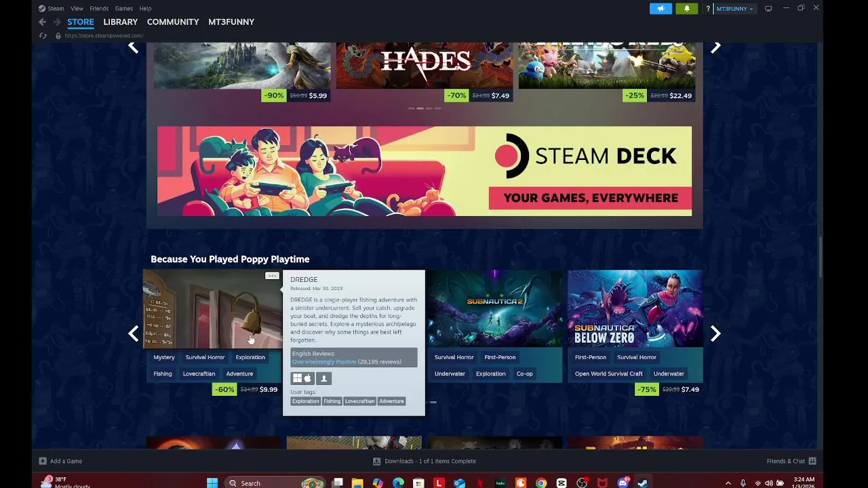
Task: Open the Steam menu
Action: (56, 8)
